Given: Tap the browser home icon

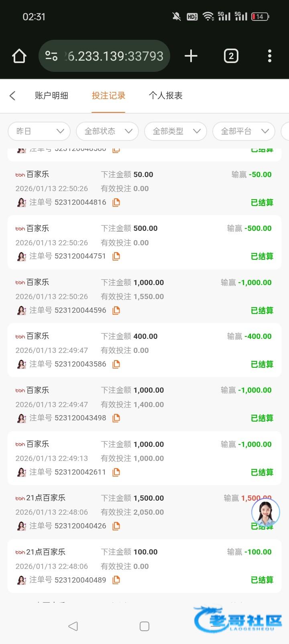Looking at the screenshot, I should click(19, 56).
